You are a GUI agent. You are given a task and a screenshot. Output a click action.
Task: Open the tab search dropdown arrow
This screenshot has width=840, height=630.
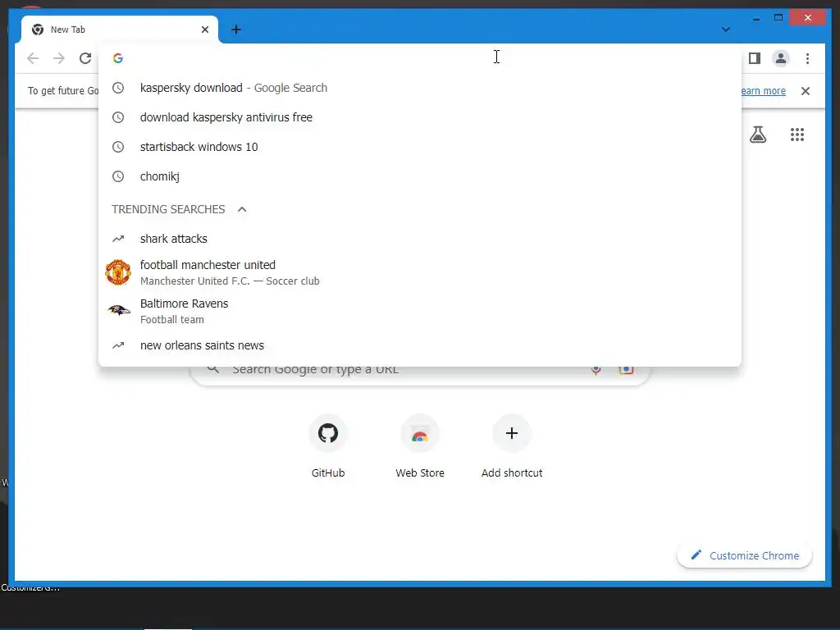726,30
